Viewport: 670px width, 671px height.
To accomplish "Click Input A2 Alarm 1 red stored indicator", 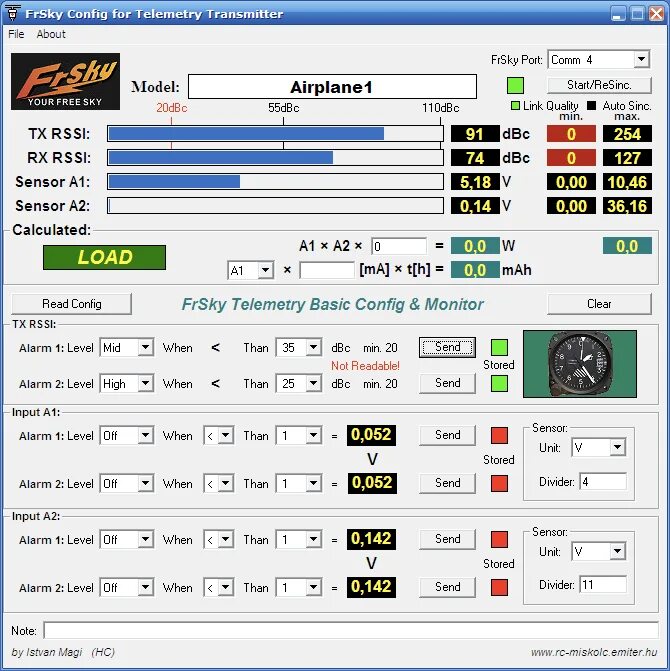I will pos(499,539).
